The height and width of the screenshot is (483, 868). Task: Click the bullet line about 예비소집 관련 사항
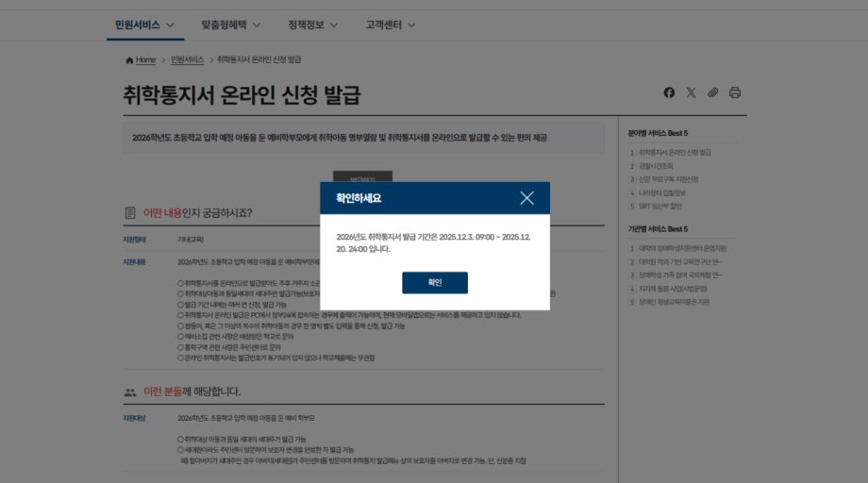(235, 337)
